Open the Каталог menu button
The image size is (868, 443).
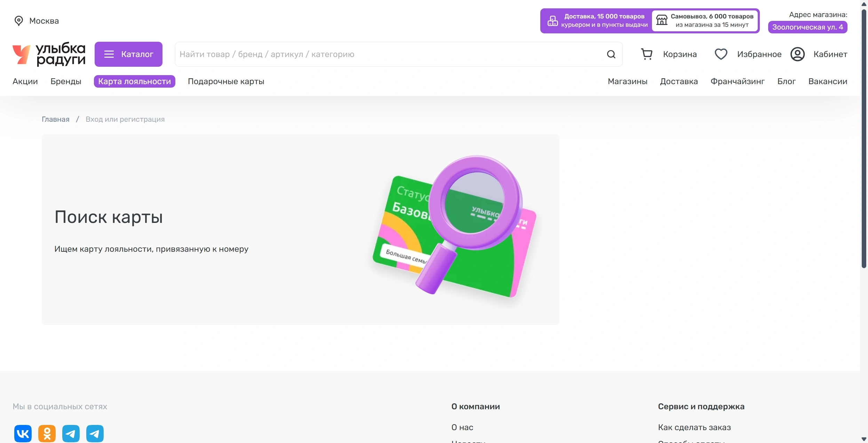point(128,54)
